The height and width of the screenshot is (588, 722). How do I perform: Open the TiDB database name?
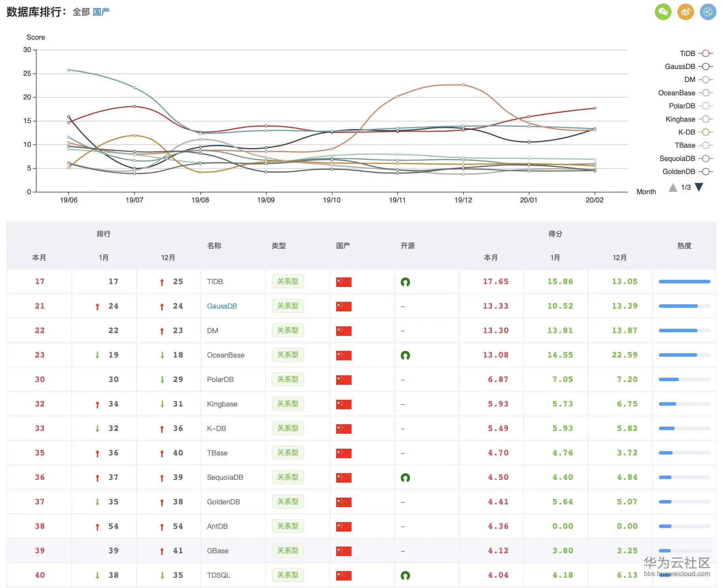[x=215, y=282]
